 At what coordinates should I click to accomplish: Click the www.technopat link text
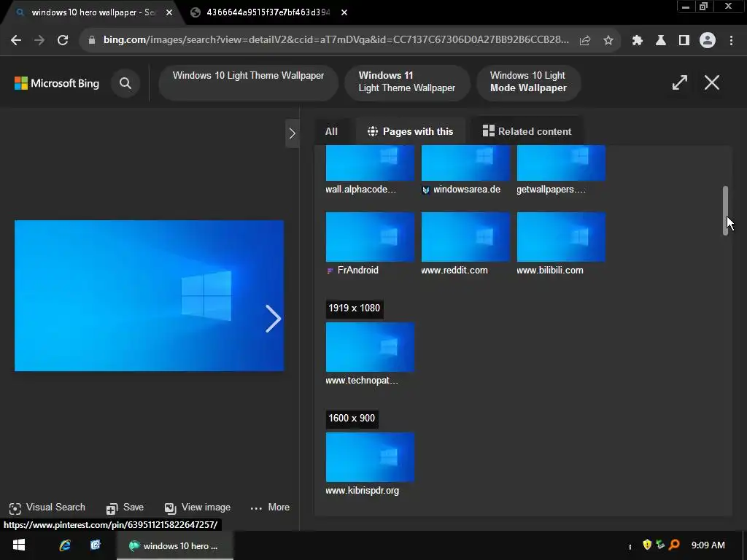pyautogui.click(x=362, y=381)
